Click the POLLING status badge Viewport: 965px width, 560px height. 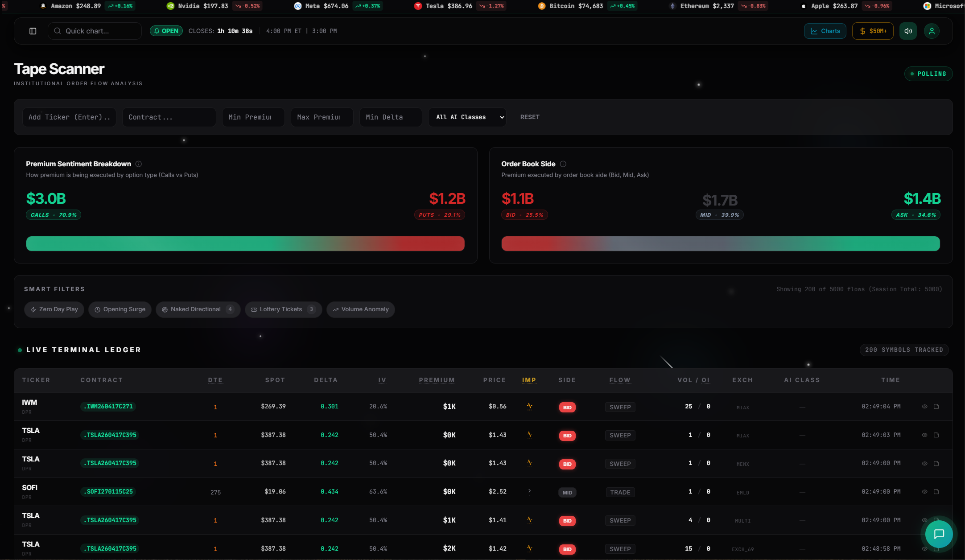(x=928, y=74)
